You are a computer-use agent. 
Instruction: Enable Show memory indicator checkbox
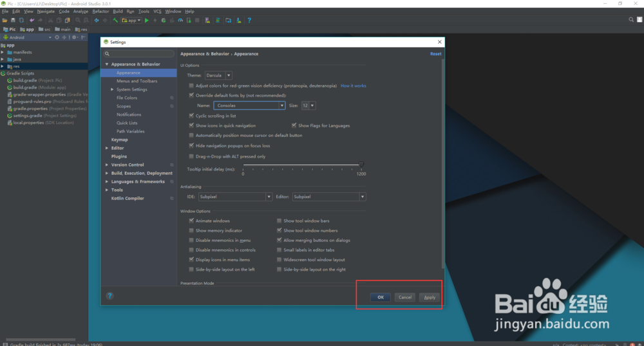pyautogui.click(x=191, y=230)
